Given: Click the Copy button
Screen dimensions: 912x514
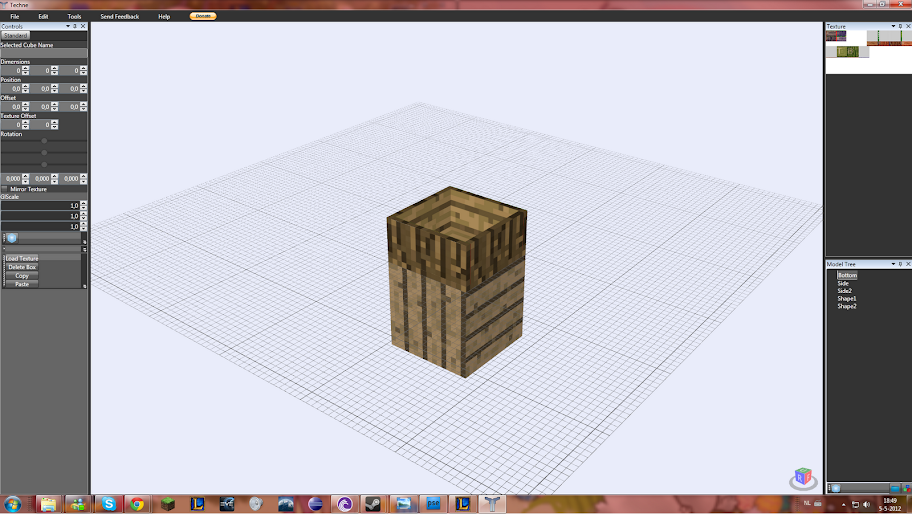Looking at the screenshot, I should 22,276.
